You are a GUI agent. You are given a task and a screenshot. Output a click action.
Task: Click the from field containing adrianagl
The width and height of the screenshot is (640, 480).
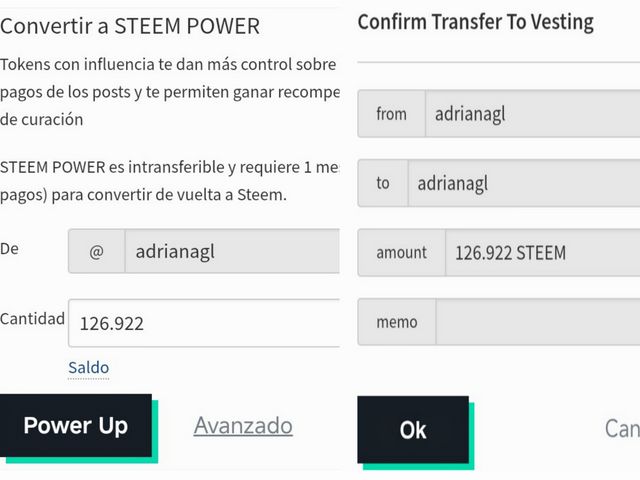[532, 114]
